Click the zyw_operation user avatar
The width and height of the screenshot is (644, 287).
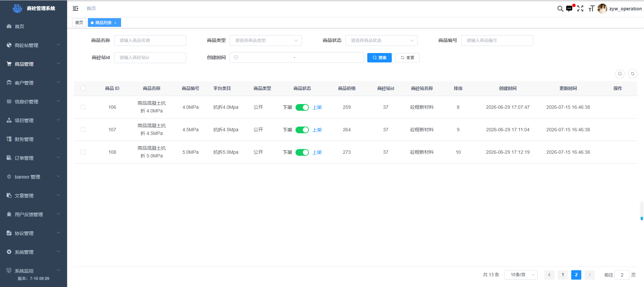pyautogui.click(x=602, y=9)
